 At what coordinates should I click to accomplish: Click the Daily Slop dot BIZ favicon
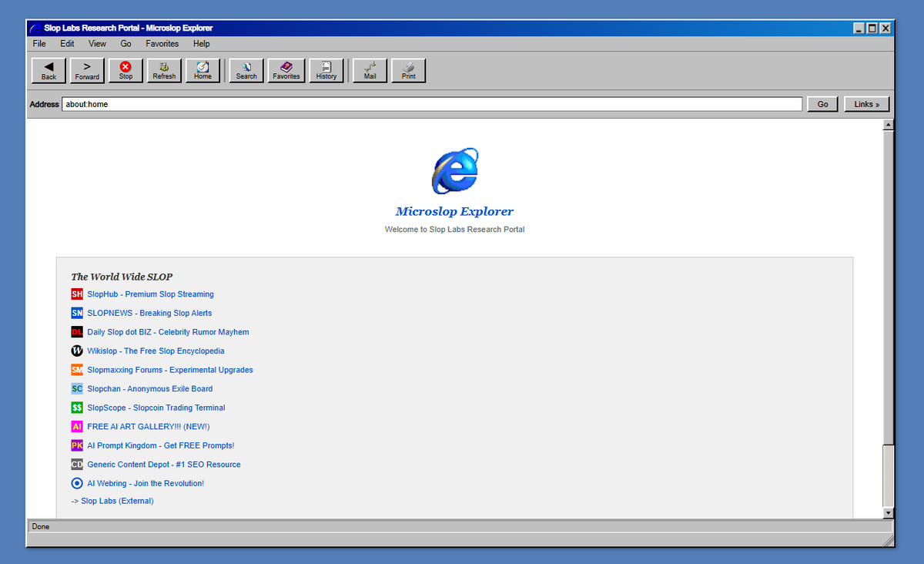coord(77,332)
